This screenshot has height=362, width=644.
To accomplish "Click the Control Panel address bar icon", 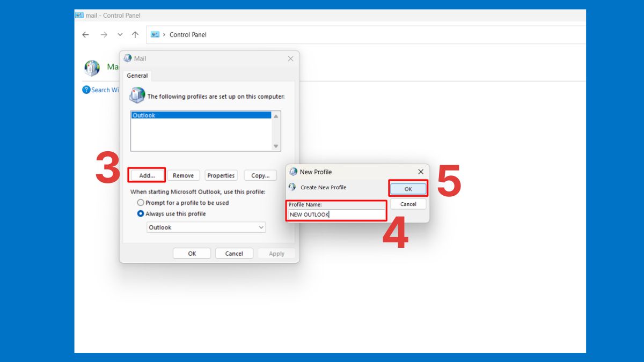I will 155,34.
